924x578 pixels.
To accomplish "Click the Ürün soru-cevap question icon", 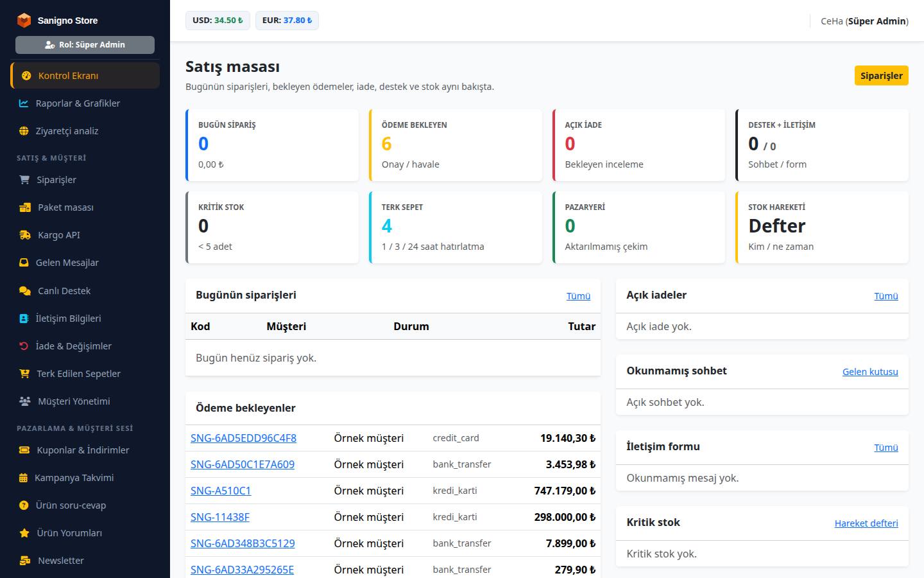I will (x=24, y=505).
